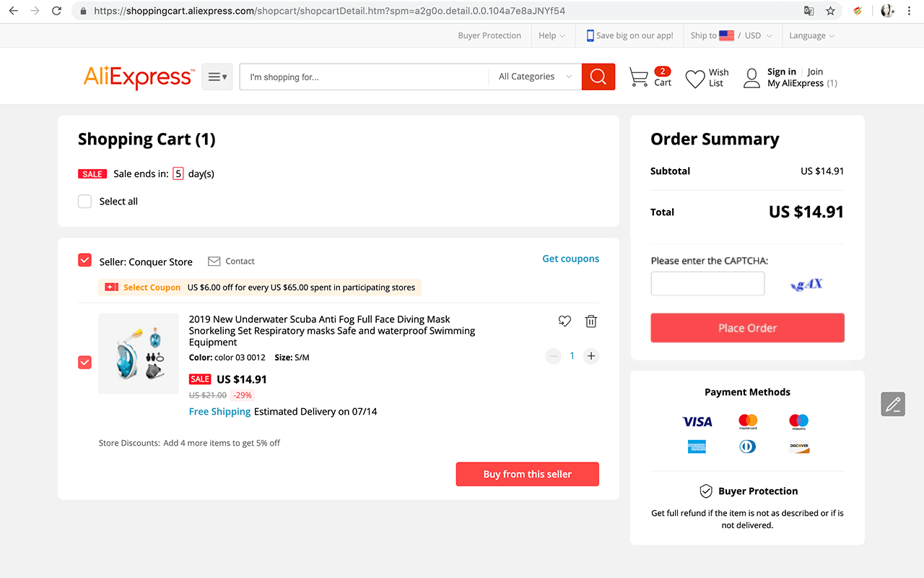Click the Select Coupon flag icon

111,288
